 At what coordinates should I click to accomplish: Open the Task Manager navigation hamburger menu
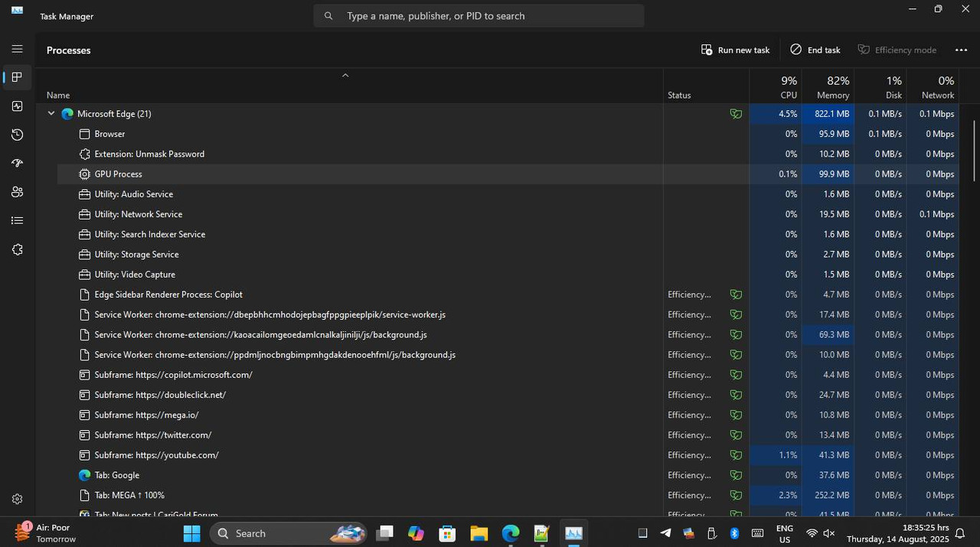click(17, 49)
